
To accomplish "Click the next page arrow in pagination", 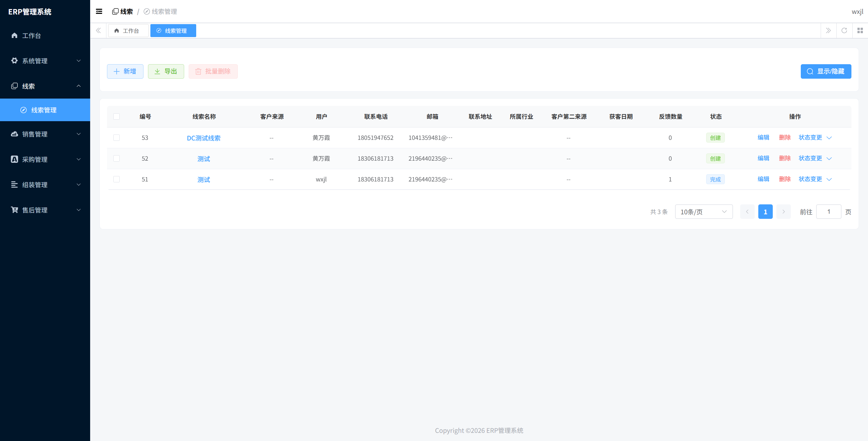I will [x=783, y=212].
